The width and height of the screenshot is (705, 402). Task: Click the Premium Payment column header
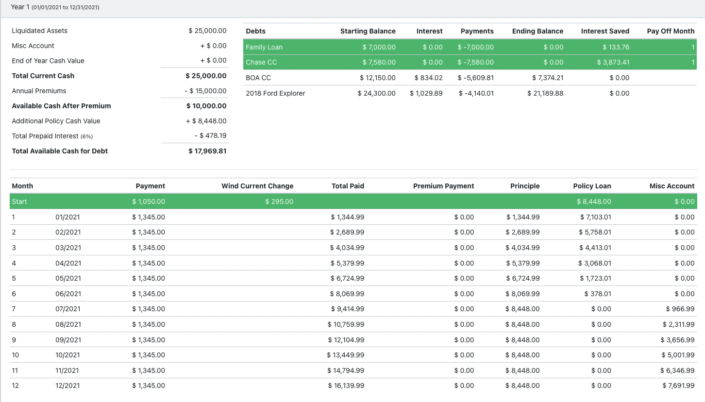pos(443,185)
